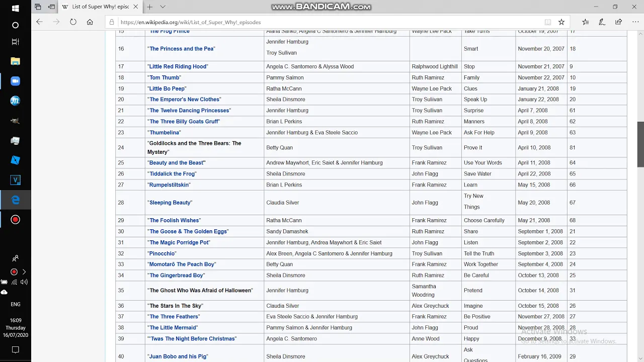Open Tiddalick the Frog link
Image resolution: width=644 pixels, height=362 pixels.
pyautogui.click(x=172, y=174)
